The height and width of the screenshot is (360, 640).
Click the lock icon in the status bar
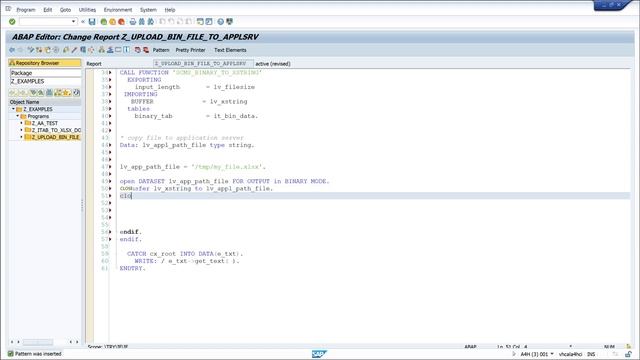coord(629,354)
